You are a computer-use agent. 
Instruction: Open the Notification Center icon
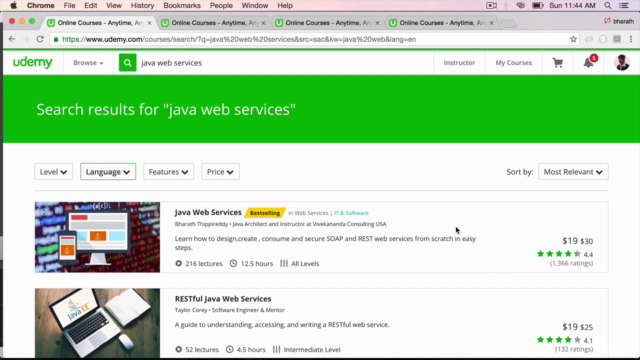point(624,6)
